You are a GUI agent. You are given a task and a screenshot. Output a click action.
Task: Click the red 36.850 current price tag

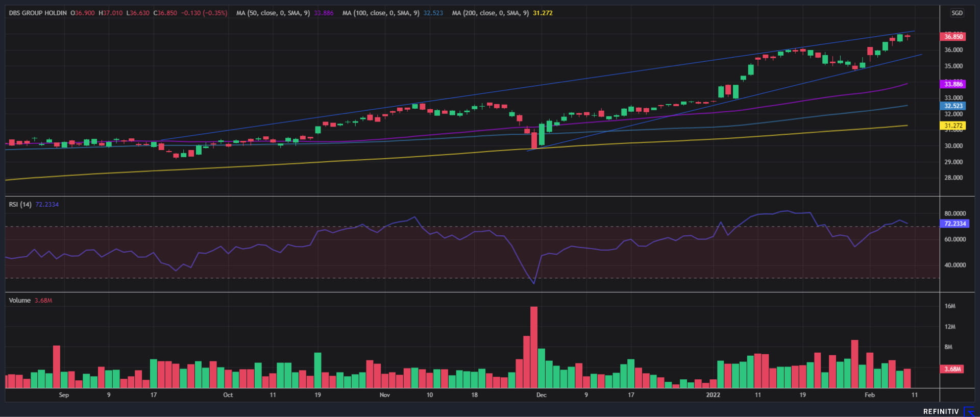point(952,37)
